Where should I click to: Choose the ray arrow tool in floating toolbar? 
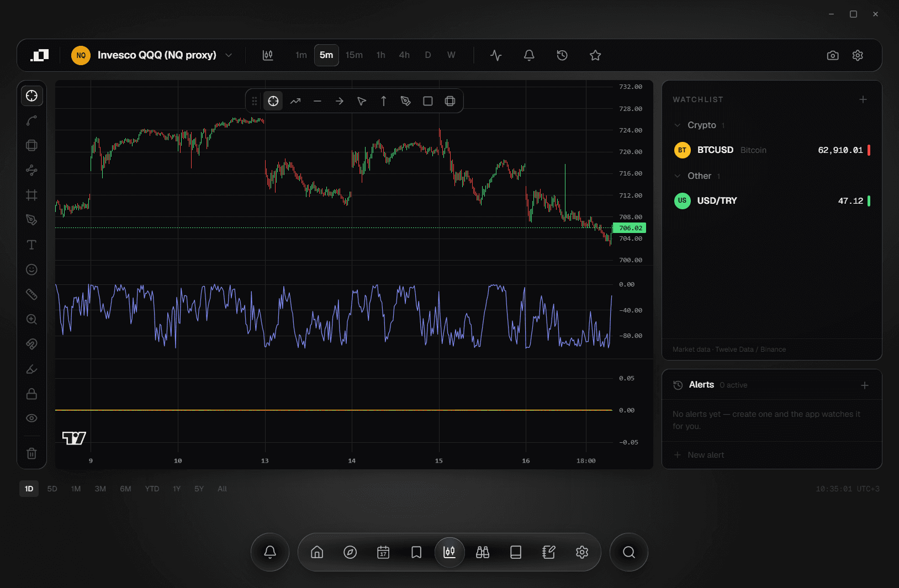tap(340, 101)
